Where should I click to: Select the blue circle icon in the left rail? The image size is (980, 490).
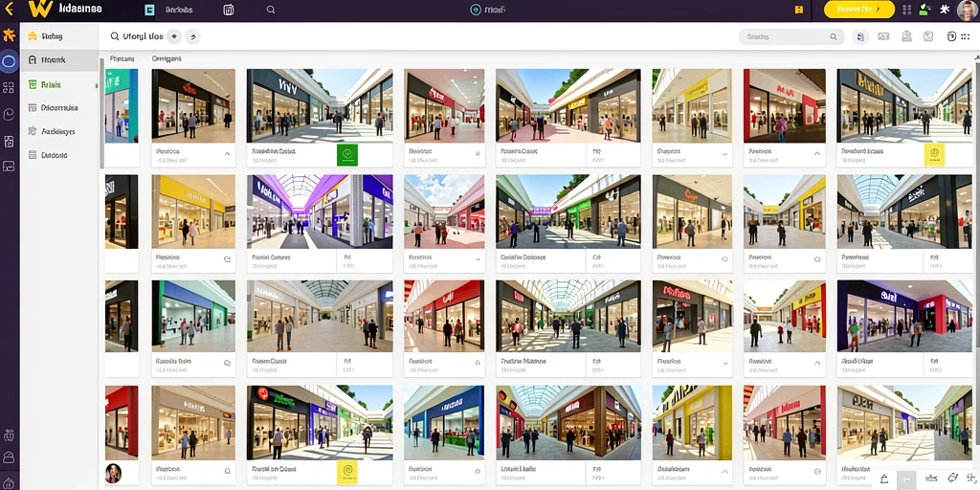coord(9,61)
